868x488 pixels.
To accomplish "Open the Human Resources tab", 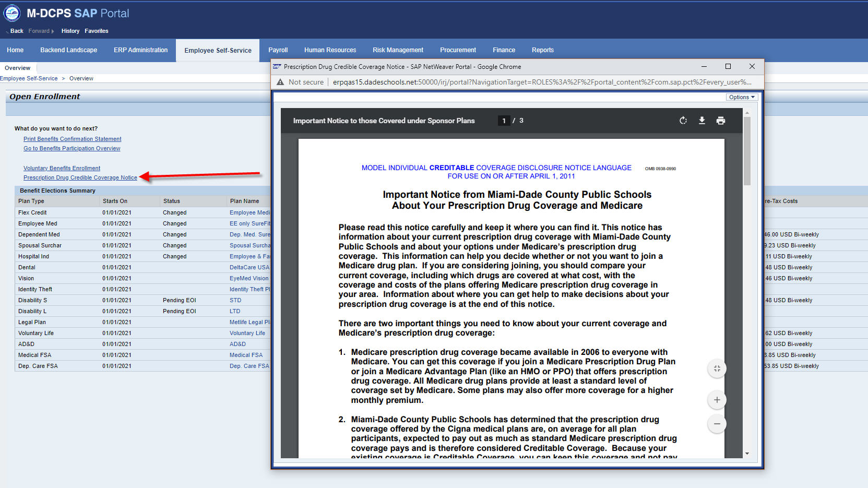I will click(x=330, y=50).
